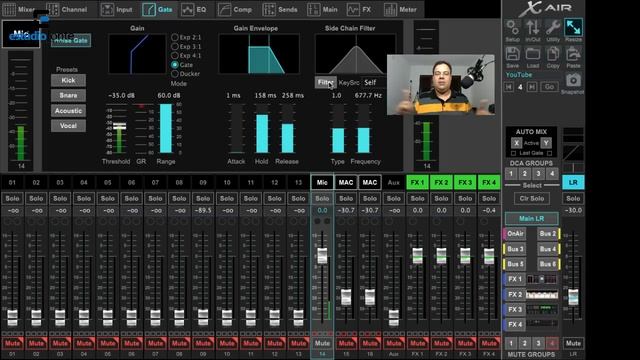Select the Main LR bus button
The width and height of the screenshot is (640, 360).
point(531,218)
